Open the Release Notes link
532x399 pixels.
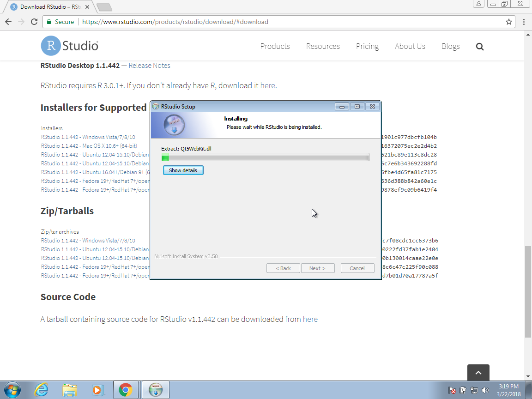(149, 66)
